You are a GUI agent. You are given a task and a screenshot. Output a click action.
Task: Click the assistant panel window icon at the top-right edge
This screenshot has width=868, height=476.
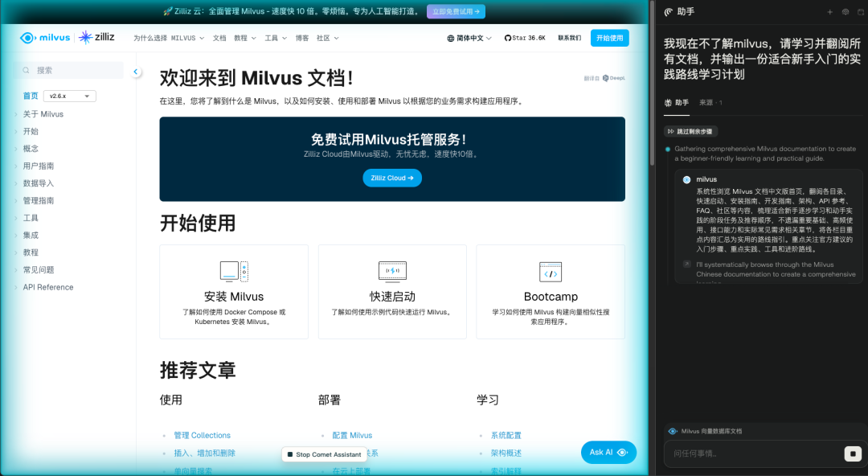click(861, 11)
